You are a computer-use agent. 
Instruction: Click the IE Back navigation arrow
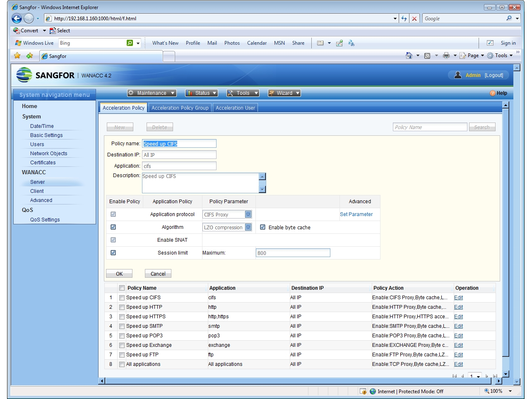17,18
